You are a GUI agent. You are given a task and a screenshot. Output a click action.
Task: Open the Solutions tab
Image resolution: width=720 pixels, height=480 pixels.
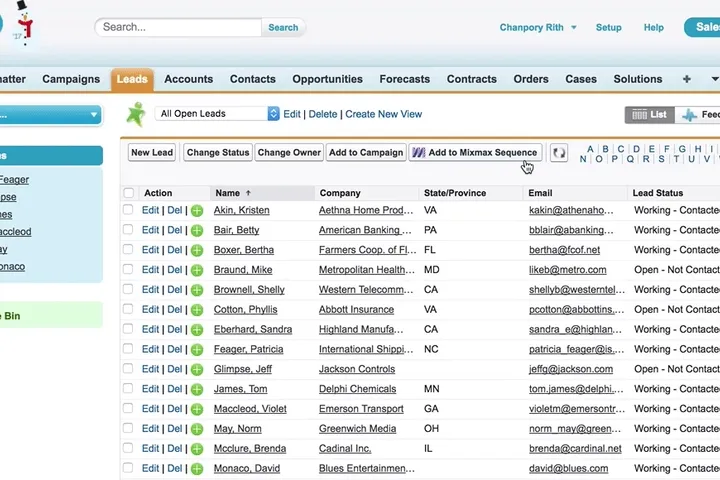pos(638,79)
